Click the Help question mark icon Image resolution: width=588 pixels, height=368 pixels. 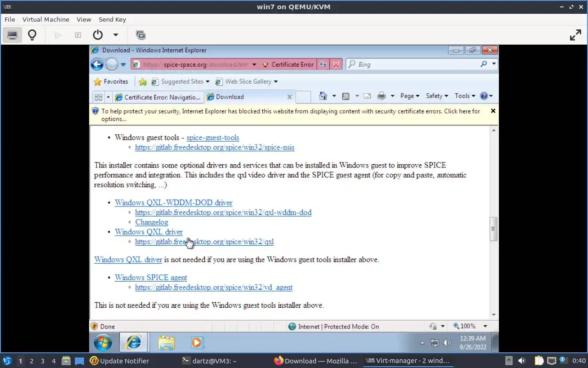(484, 96)
